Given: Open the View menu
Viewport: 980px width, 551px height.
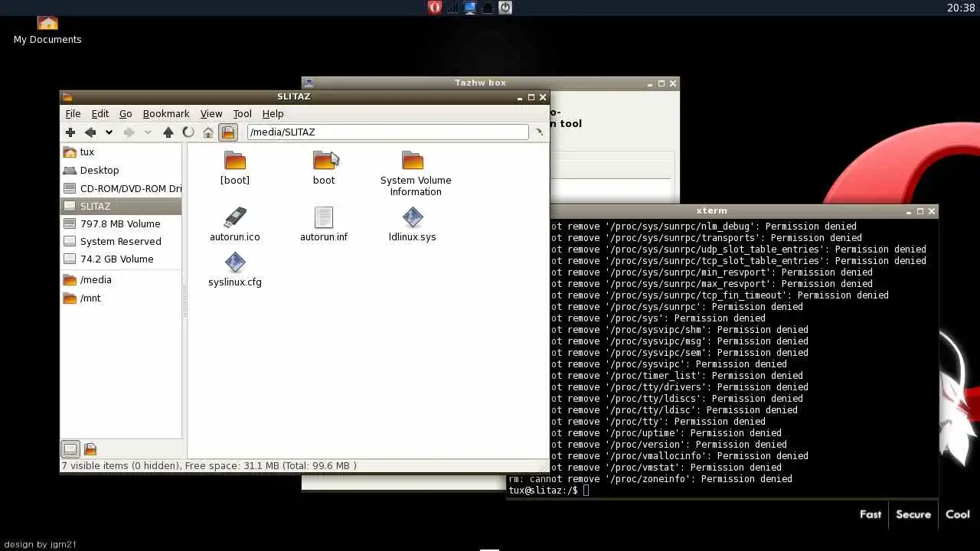Looking at the screenshot, I should click(x=211, y=113).
